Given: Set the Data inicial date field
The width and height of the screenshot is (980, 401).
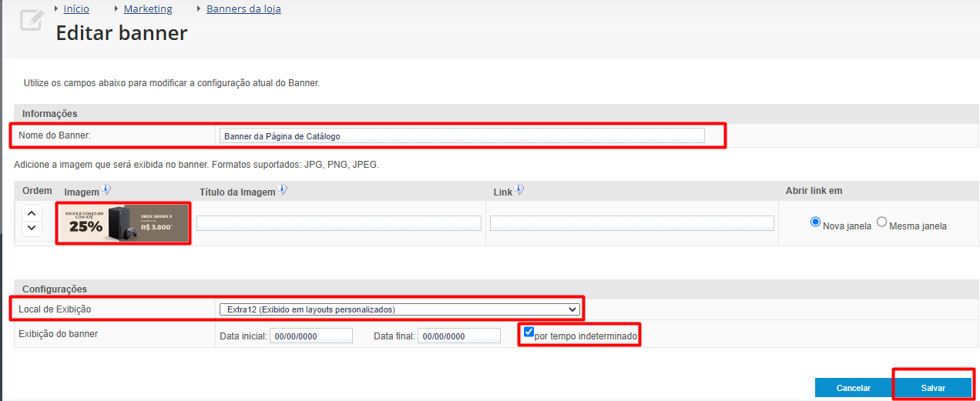Looking at the screenshot, I should click(310, 336).
